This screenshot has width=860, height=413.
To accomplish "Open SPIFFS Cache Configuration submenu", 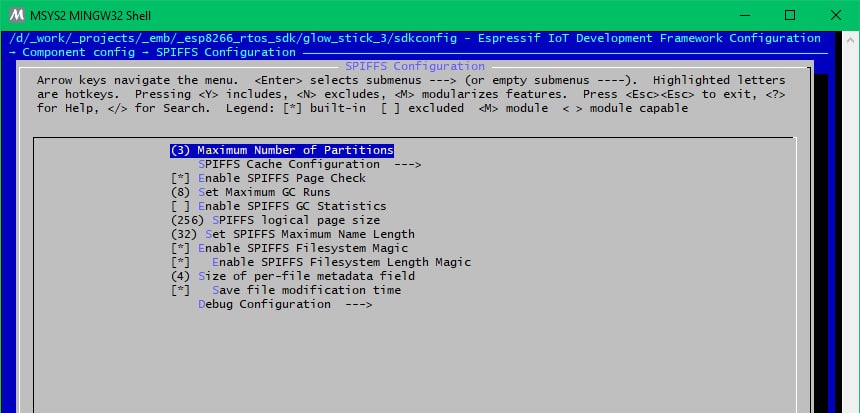I will 309,165.
